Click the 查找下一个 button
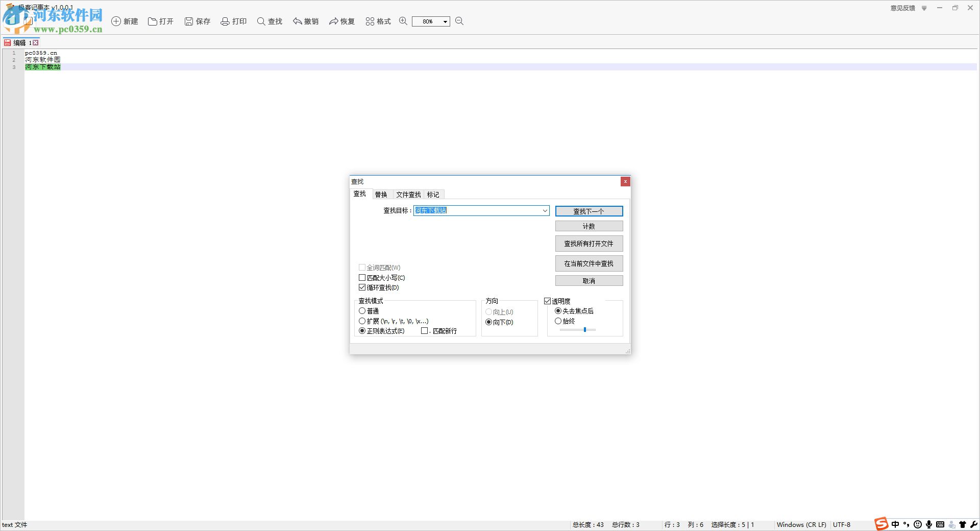Image resolution: width=980 pixels, height=531 pixels. click(x=589, y=211)
